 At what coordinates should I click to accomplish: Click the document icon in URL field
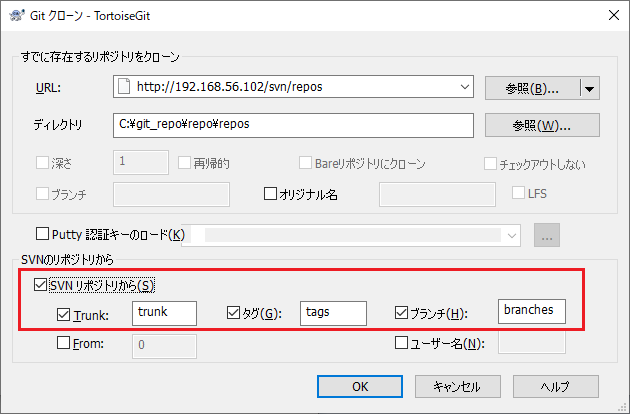(x=124, y=86)
